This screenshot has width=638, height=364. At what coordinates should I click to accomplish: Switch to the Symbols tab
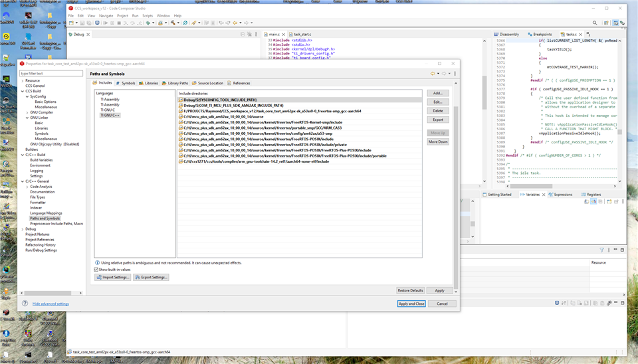[x=126, y=83]
